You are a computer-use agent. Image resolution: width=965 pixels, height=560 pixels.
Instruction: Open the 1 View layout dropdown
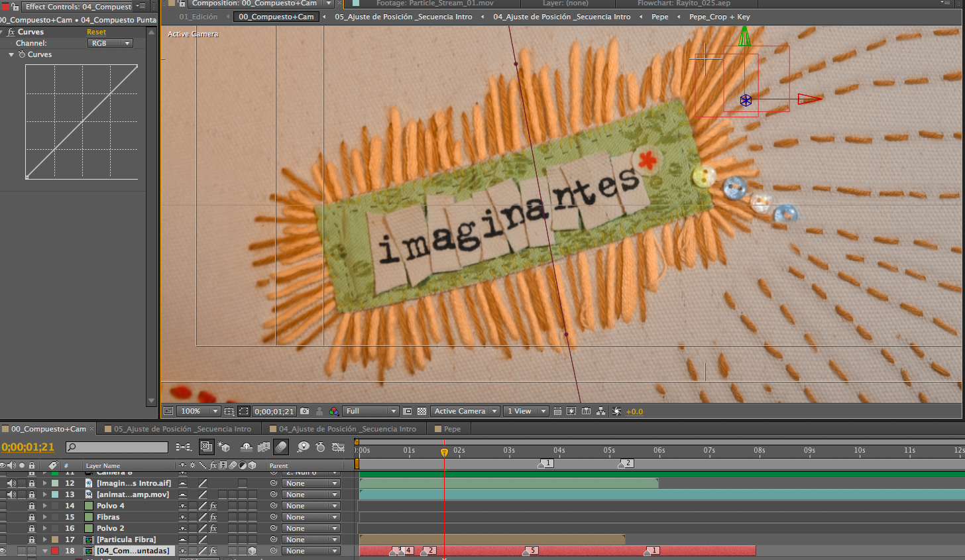pos(526,411)
